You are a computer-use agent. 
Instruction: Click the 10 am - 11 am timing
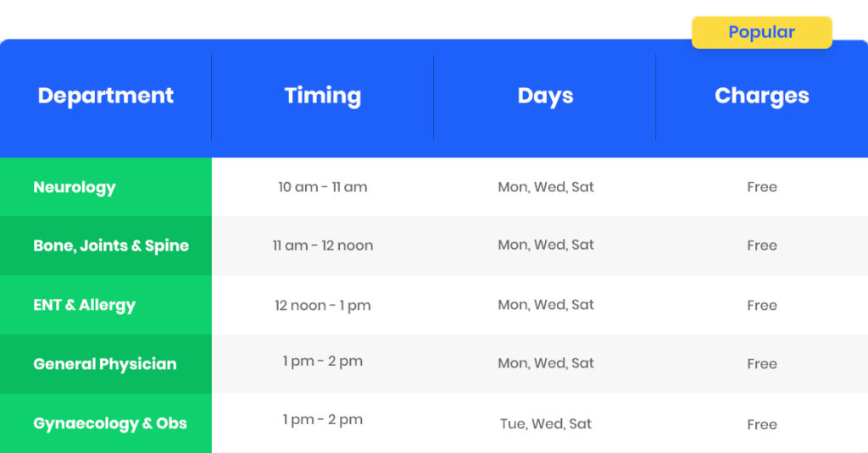click(x=323, y=187)
